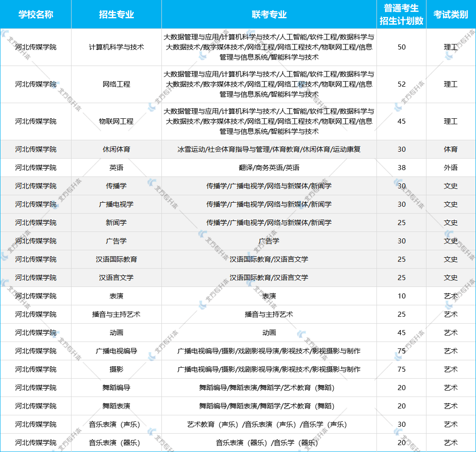The image size is (476, 452).
Task: Click 广播电视编导 in the 招生专业 column
Action: (x=116, y=351)
